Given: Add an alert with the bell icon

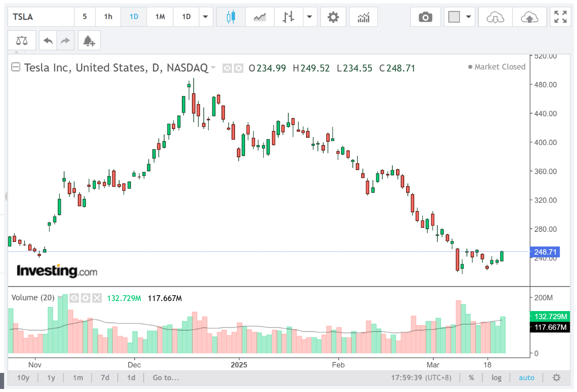Looking at the screenshot, I should coord(89,41).
